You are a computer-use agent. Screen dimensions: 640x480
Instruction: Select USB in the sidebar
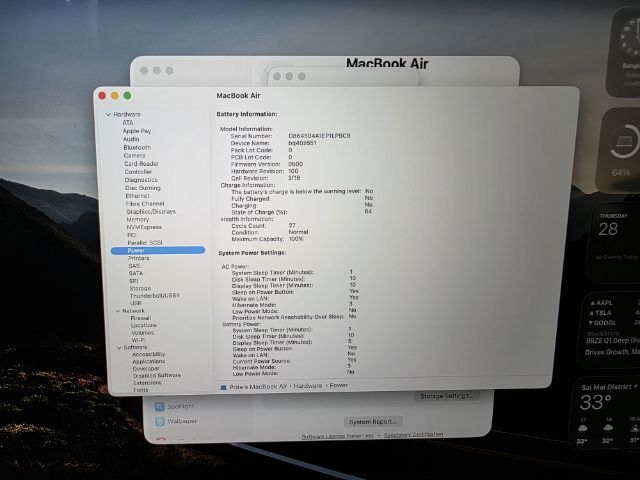(136, 303)
